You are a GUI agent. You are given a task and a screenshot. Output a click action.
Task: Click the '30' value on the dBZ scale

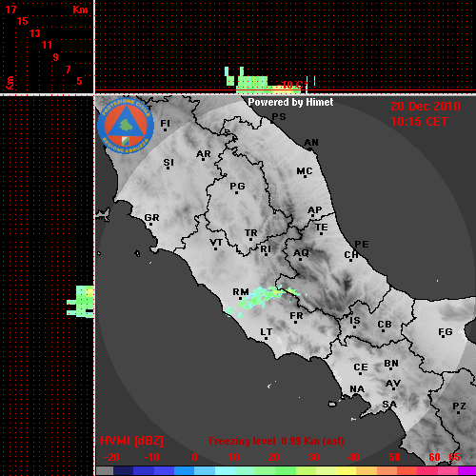313,457
